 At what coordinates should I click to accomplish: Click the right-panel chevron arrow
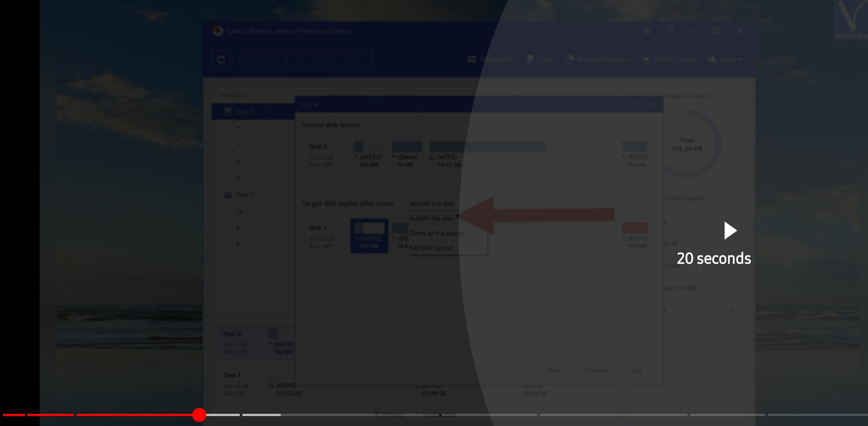(x=733, y=310)
